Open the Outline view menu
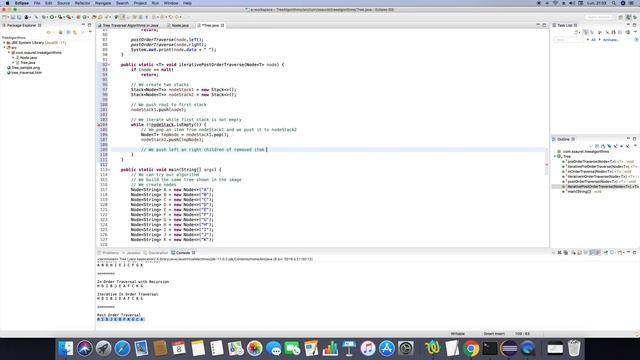640x360 pixels. point(635,146)
